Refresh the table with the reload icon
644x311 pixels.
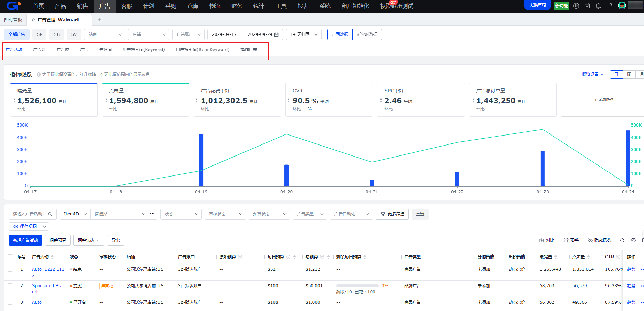622,240
